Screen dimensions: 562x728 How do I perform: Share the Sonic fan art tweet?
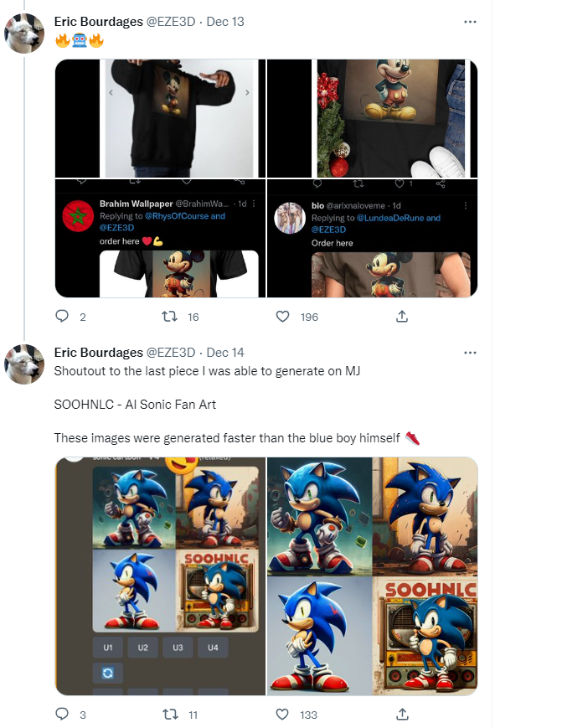pos(402,714)
